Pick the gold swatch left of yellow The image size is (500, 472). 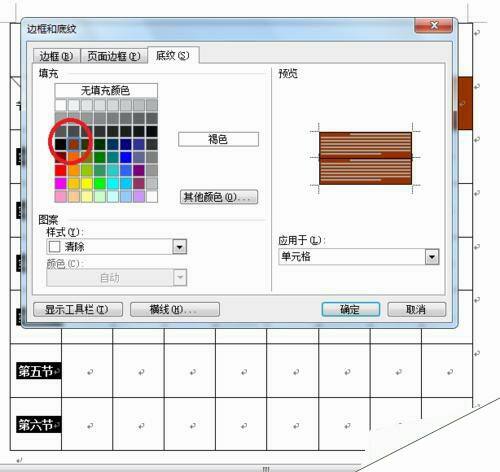pyautogui.click(x=74, y=183)
